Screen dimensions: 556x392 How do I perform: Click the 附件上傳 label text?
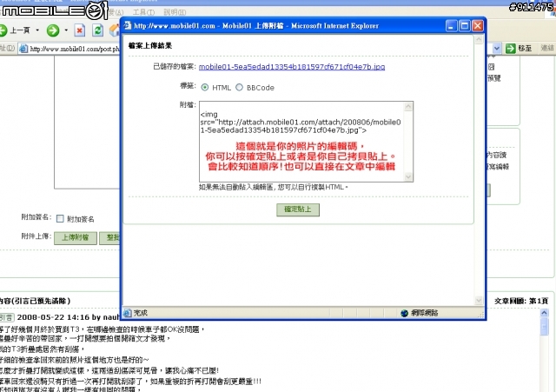(36, 236)
